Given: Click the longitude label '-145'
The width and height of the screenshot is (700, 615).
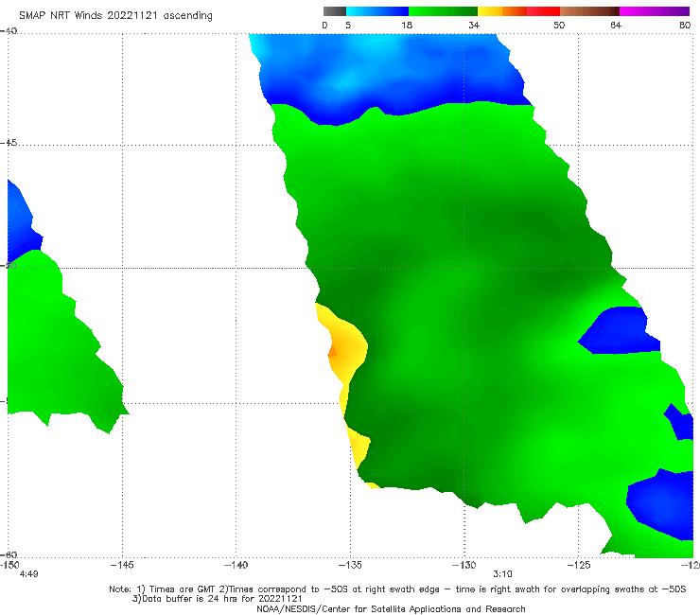Looking at the screenshot, I should (x=122, y=565).
